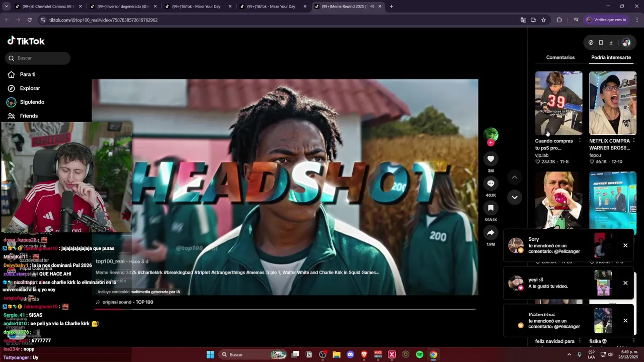This screenshot has height=362, width=644.
Task: Open the profile avatar in the top-right pill
Action: [626, 43]
